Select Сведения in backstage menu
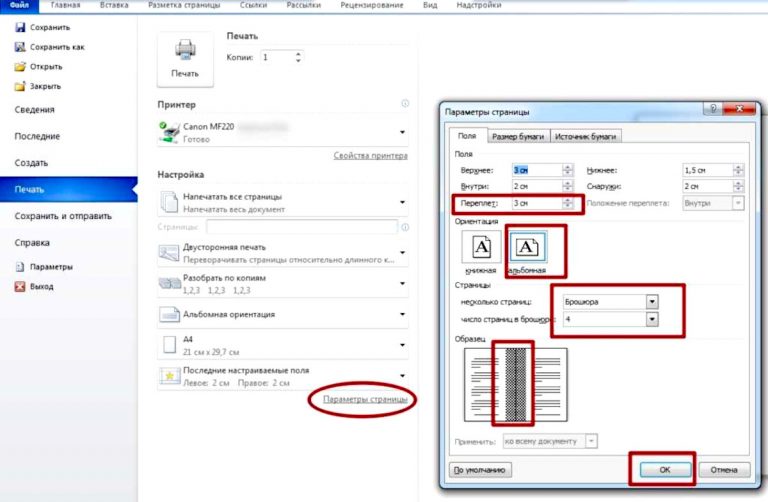Screen dimensions: 768x502 coord(34,110)
